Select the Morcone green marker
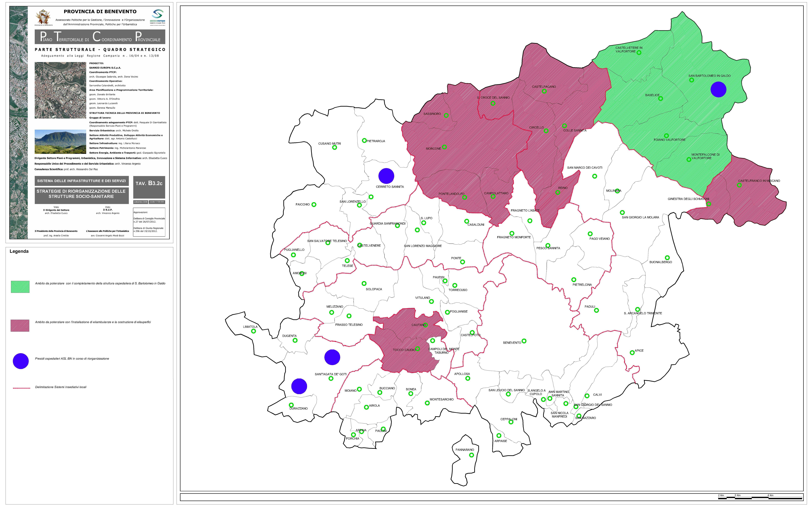812x506 pixels. pyautogui.click(x=444, y=147)
